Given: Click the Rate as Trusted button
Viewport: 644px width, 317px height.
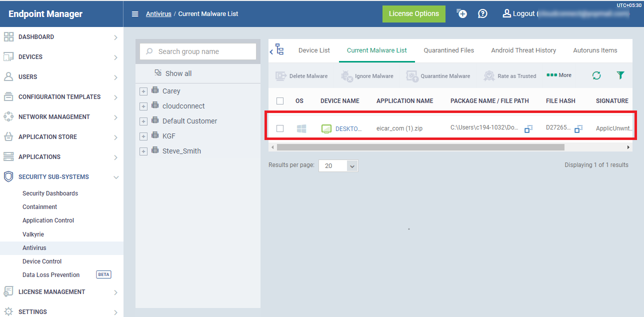Looking at the screenshot, I should tap(510, 76).
